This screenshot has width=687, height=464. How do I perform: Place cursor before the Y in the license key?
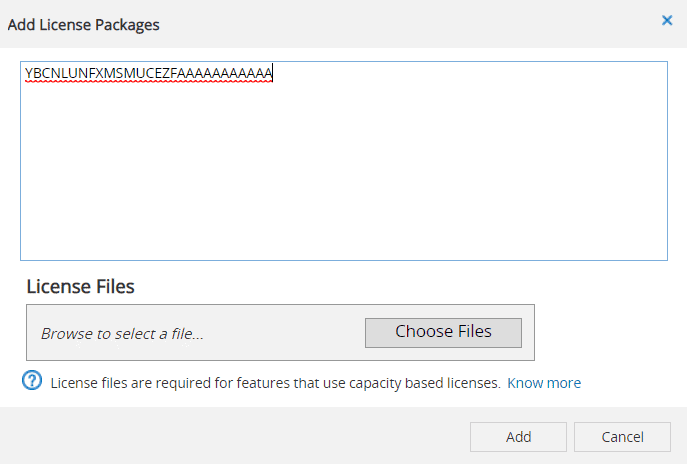point(25,73)
